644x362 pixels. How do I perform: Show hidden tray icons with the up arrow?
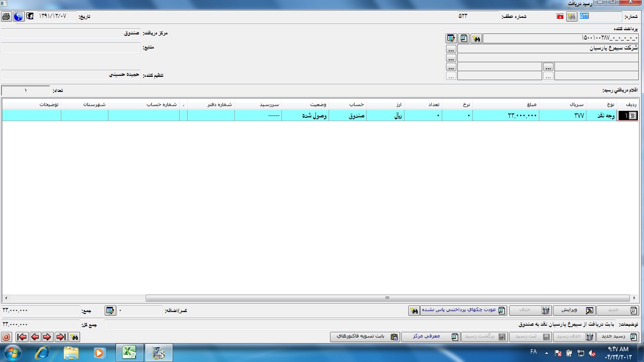pos(546,353)
